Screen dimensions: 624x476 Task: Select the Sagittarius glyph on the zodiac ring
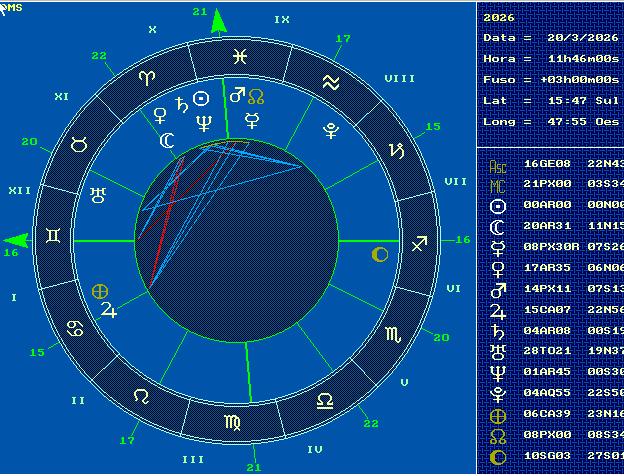419,242
